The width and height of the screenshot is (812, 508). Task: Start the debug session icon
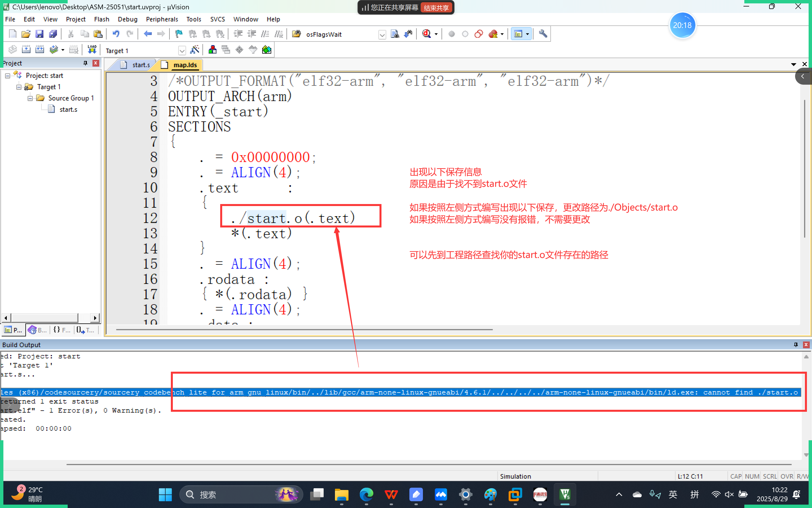click(x=427, y=34)
